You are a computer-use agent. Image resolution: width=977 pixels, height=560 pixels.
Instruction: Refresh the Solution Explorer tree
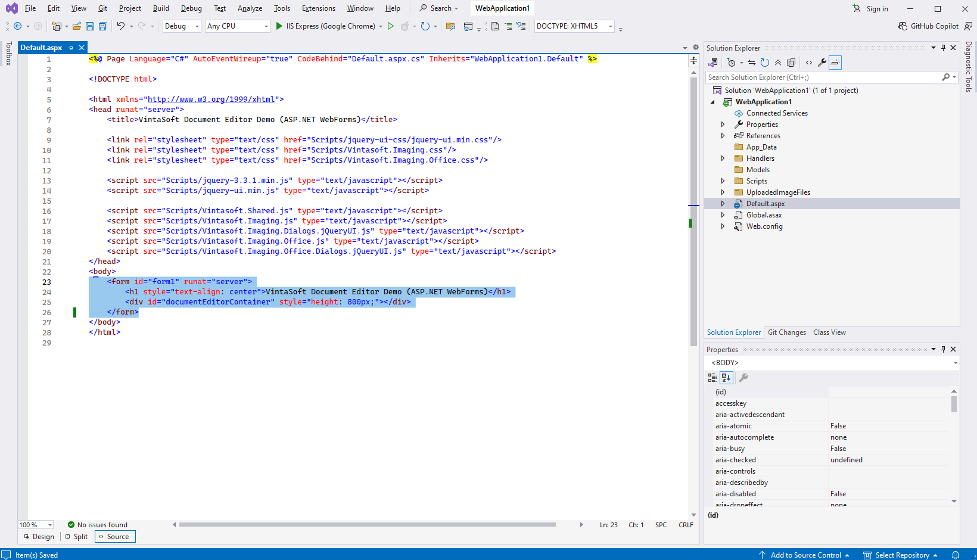tap(765, 63)
